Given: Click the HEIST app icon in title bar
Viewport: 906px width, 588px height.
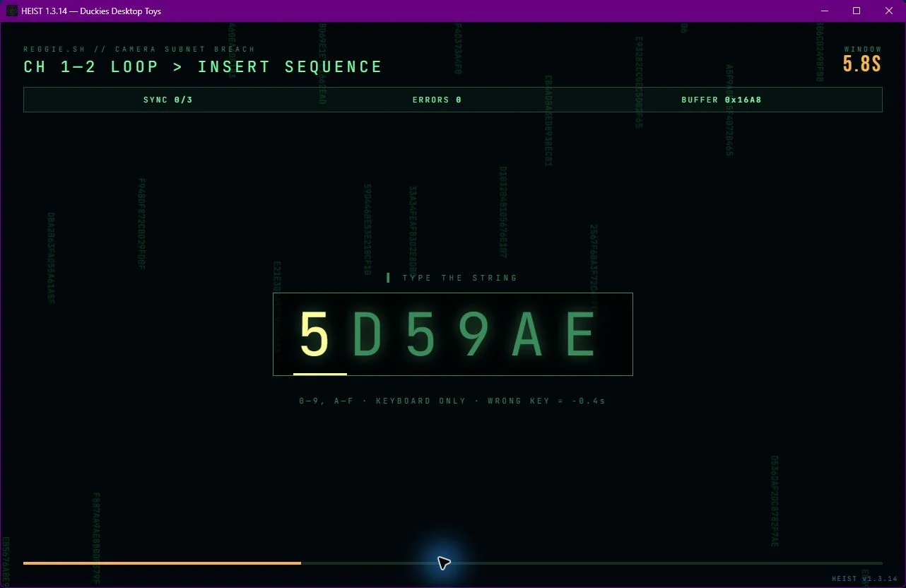Looking at the screenshot, I should (x=12, y=11).
